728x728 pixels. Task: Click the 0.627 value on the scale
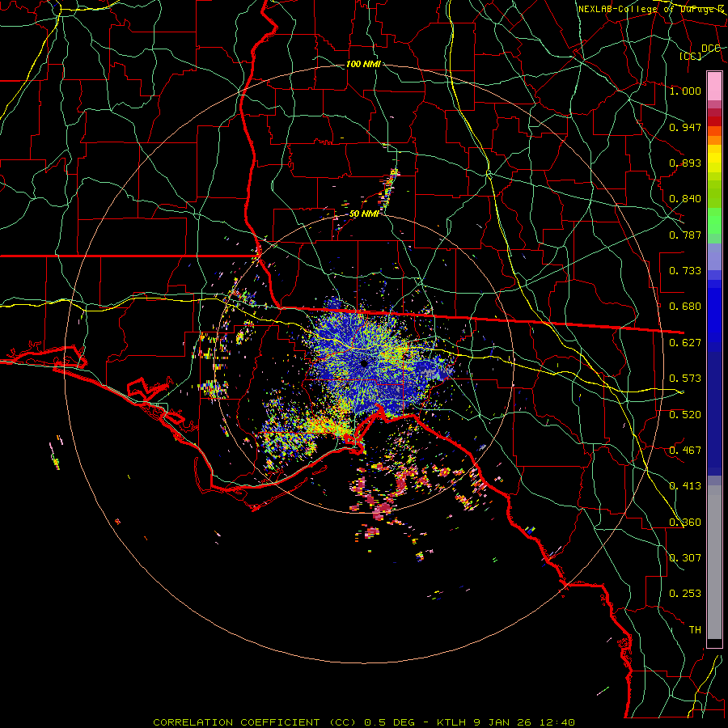coord(685,343)
